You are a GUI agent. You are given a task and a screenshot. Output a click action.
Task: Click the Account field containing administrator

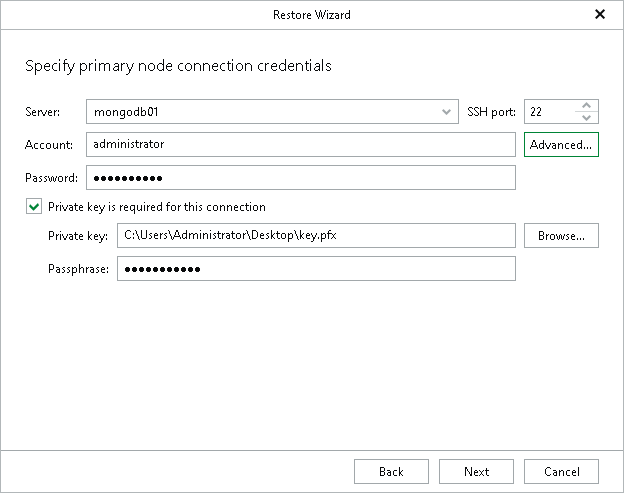point(301,144)
